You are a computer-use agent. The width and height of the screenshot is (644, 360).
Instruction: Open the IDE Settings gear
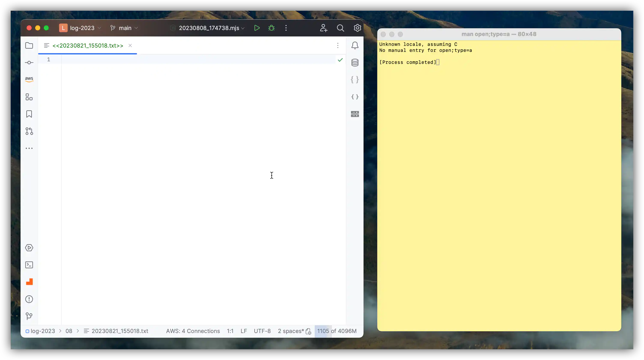pos(357,28)
